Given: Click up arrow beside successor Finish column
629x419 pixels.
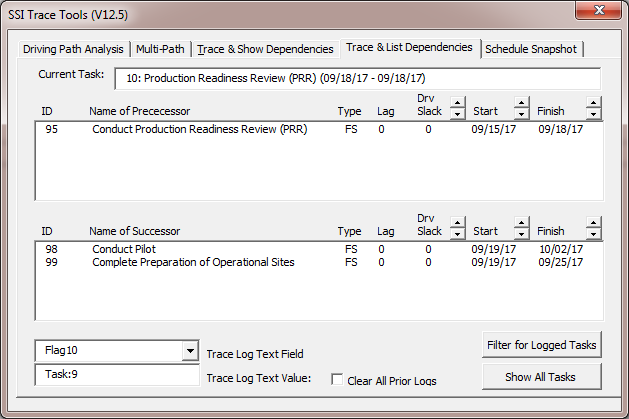Looking at the screenshot, I should (593, 223).
